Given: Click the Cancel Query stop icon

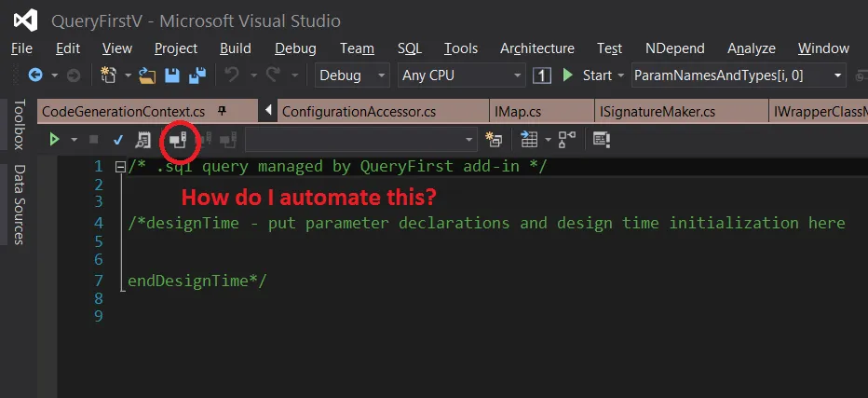Looking at the screenshot, I should tap(93, 140).
